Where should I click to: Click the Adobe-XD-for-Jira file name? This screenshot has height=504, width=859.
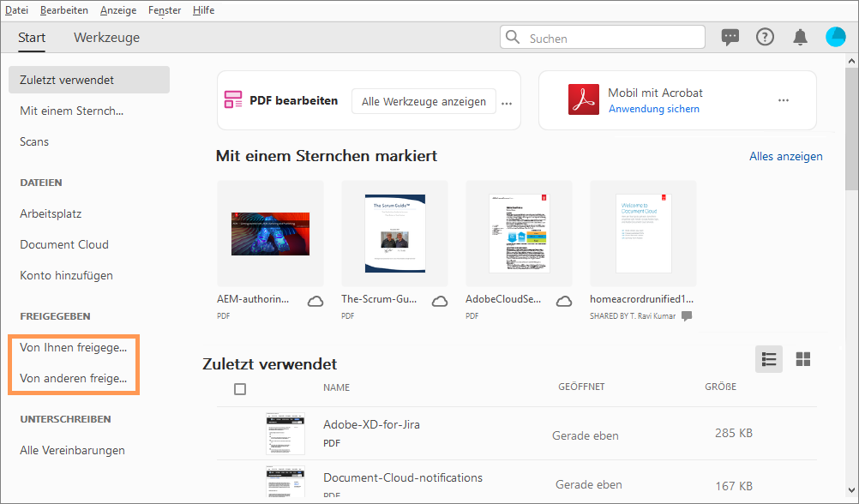tap(371, 424)
